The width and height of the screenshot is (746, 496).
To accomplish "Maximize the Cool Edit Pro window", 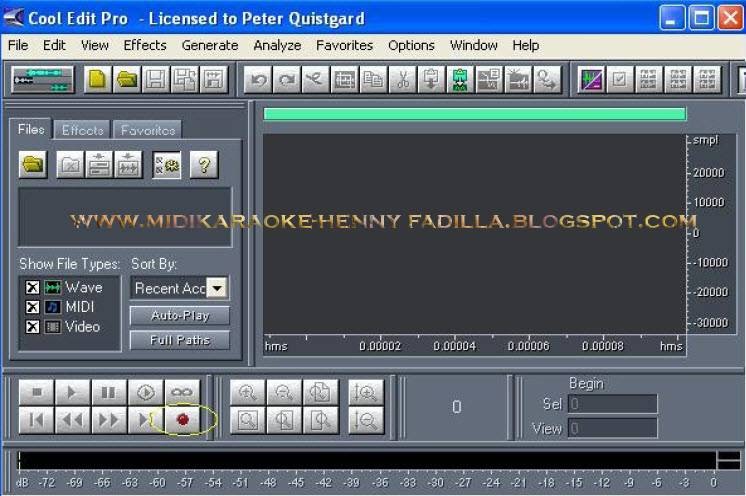I will [x=701, y=18].
